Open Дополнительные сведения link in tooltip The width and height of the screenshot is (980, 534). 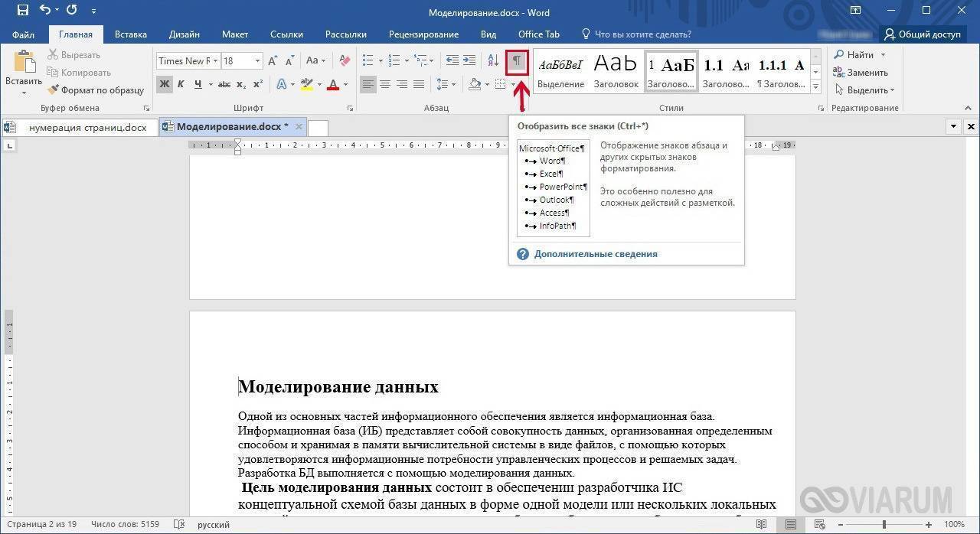[596, 254]
